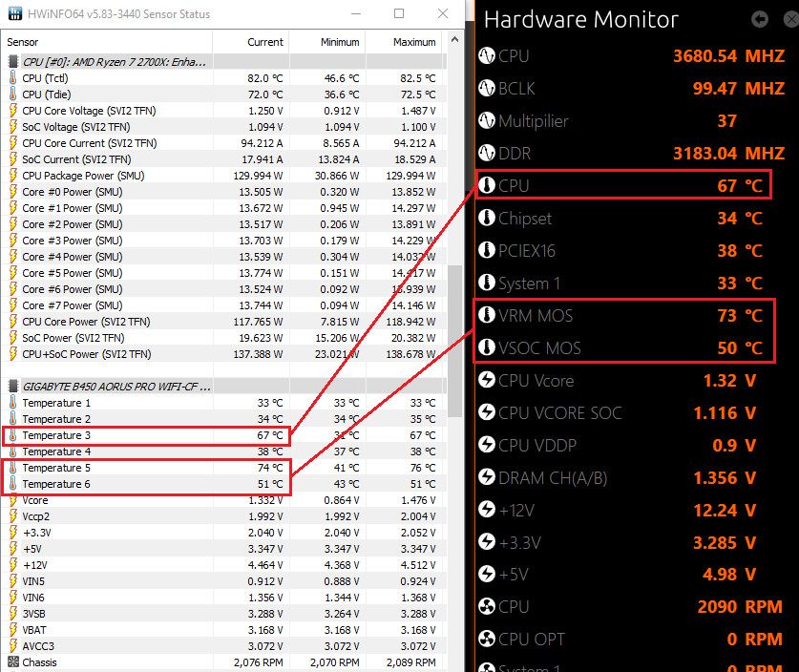Image resolution: width=799 pixels, height=672 pixels.
Task: Click the Current column header
Action: (250, 42)
